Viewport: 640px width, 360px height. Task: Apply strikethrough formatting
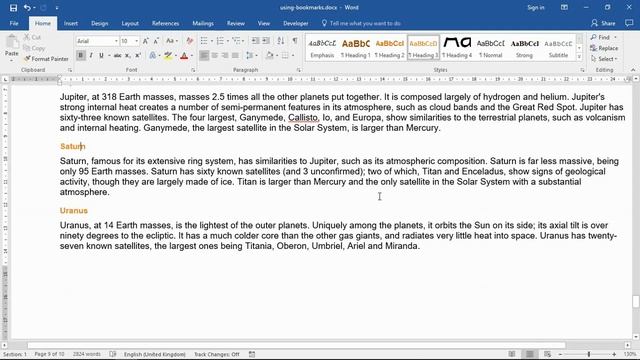pos(118,56)
